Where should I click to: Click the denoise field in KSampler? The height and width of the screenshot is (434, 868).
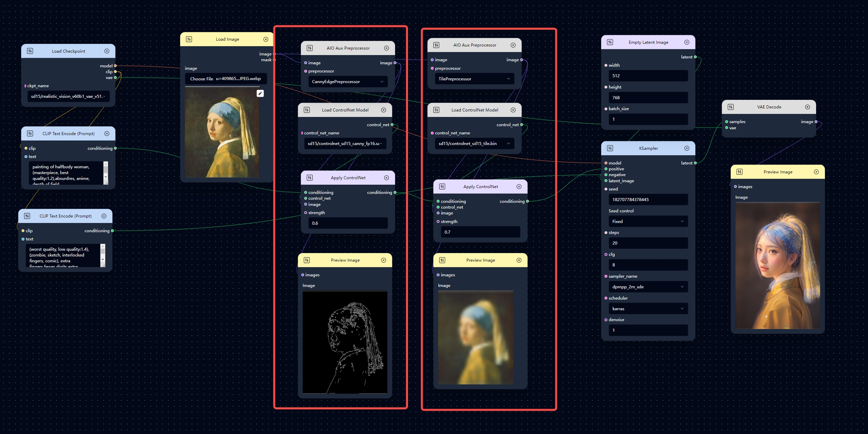coord(648,330)
